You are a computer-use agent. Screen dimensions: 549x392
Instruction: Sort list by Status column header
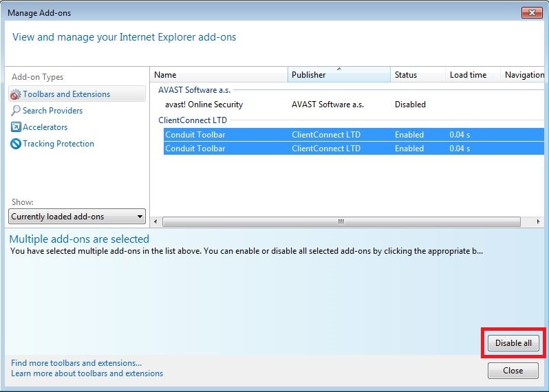tap(418, 75)
